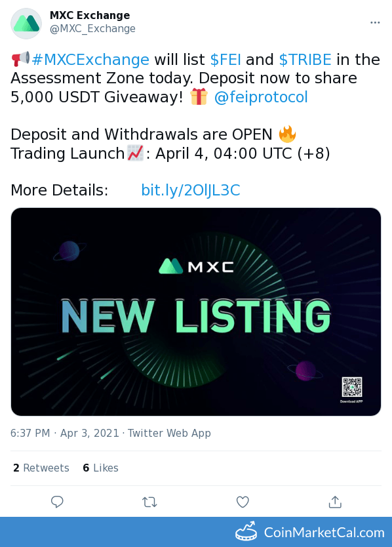Open the bit.ly/2OlJL3C details link
392x547 pixels.
[x=190, y=190]
